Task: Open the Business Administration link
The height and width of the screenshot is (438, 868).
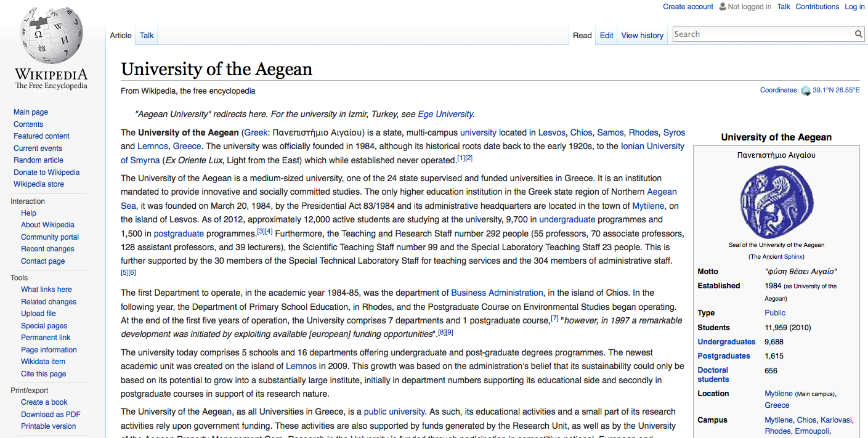Action: coord(497,293)
